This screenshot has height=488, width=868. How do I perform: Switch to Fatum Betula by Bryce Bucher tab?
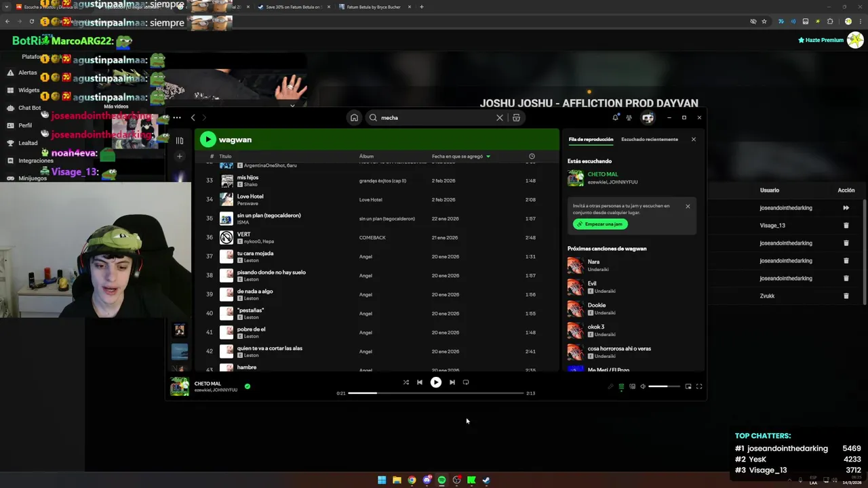[374, 7]
